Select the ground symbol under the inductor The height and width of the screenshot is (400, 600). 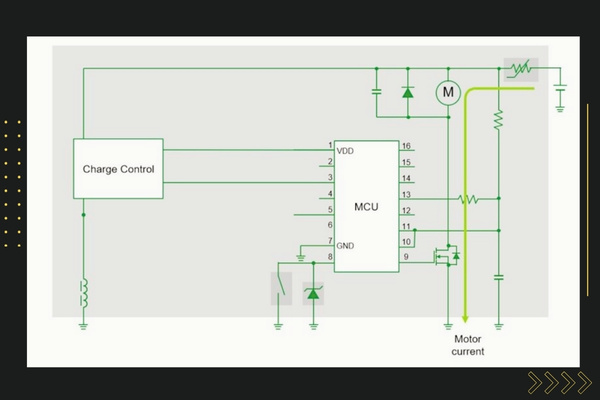pos(83,327)
